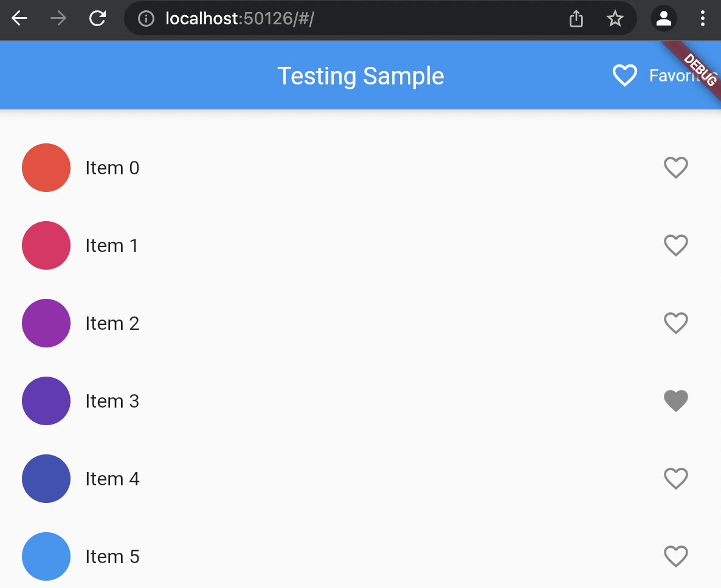The height and width of the screenshot is (588, 721).
Task: Open the browser profile avatar
Action: [x=664, y=19]
